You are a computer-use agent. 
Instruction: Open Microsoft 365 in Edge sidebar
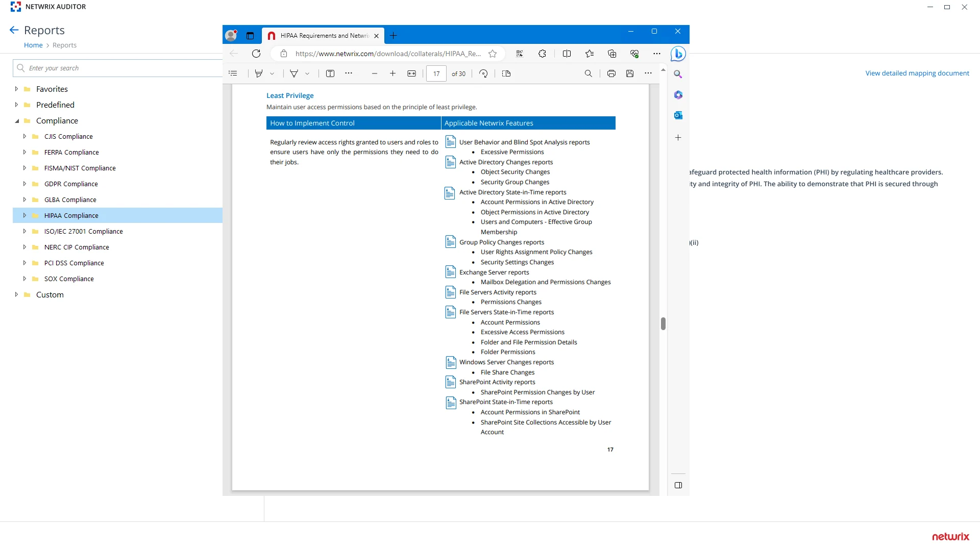pos(678,95)
